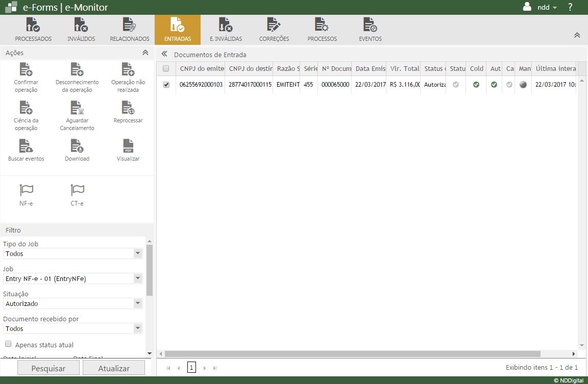Enable Apenas status atual checkbox

8,344
